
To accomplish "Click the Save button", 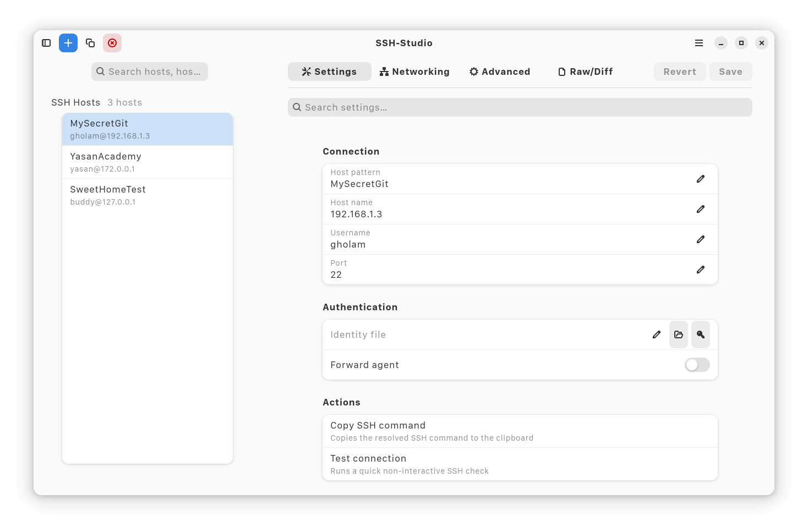I will tap(730, 72).
